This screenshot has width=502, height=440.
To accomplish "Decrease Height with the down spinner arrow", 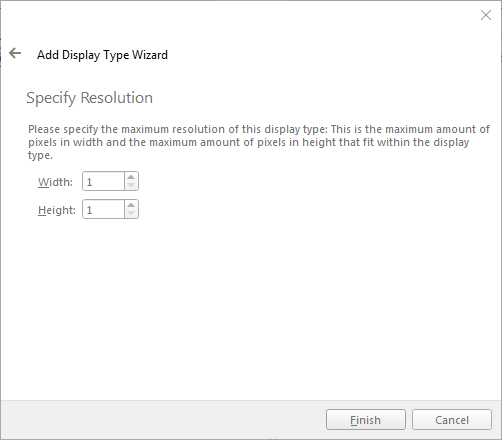I will [x=131, y=213].
